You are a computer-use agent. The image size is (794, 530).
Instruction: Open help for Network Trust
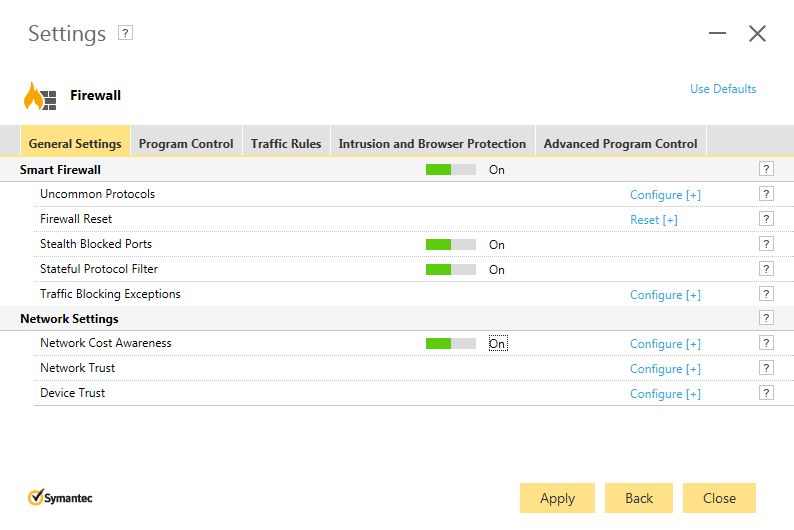[766, 368]
